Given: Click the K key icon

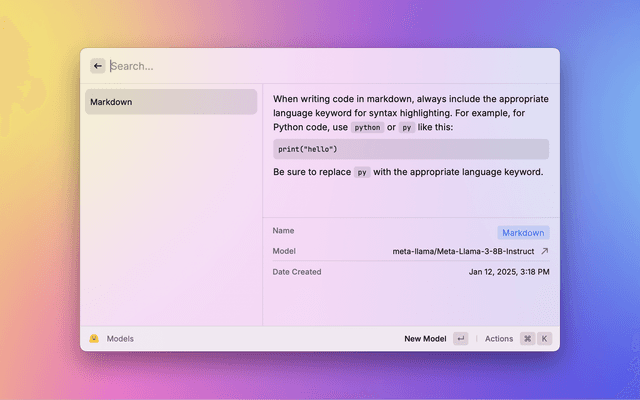Looking at the screenshot, I should point(545,339).
